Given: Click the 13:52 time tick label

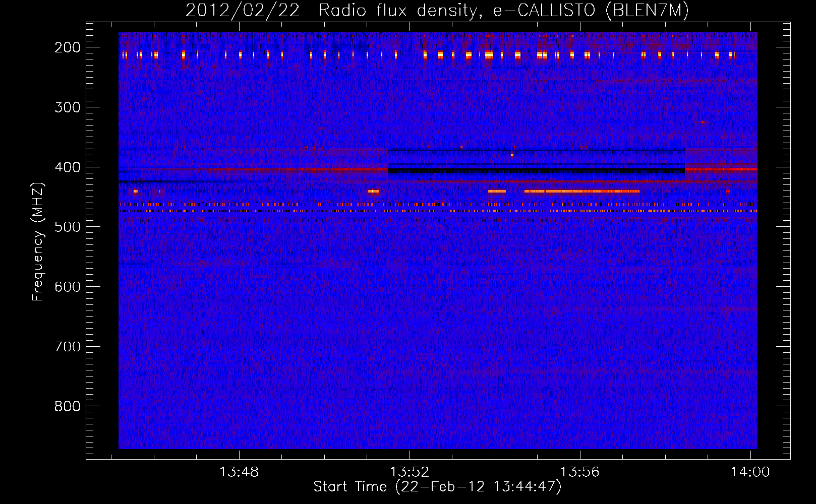Looking at the screenshot, I should point(410,472).
